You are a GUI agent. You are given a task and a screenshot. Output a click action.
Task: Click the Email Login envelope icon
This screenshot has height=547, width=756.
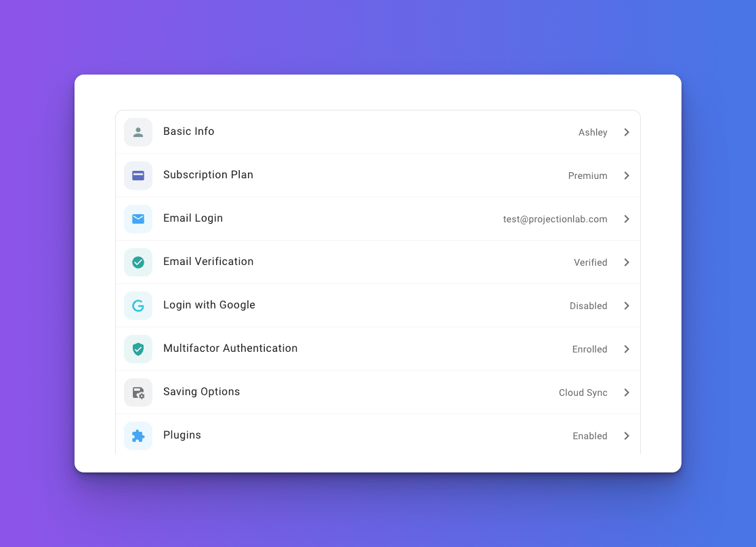pos(138,219)
